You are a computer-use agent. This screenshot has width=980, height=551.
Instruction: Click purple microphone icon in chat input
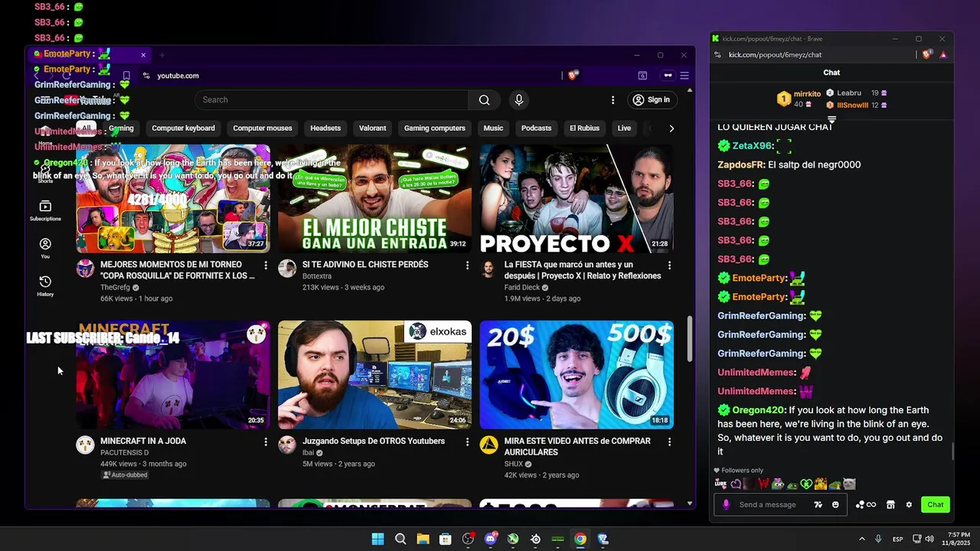pyautogui.click(x=726, y=504)
